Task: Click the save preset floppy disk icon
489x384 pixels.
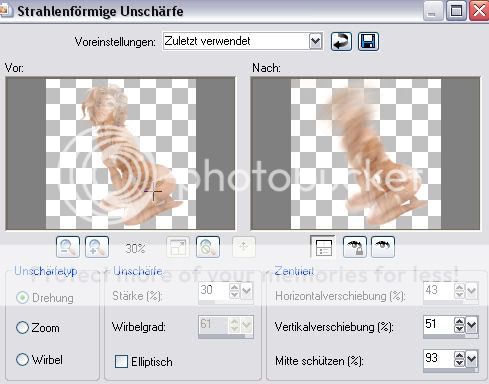Action: [x=368, y=42]
